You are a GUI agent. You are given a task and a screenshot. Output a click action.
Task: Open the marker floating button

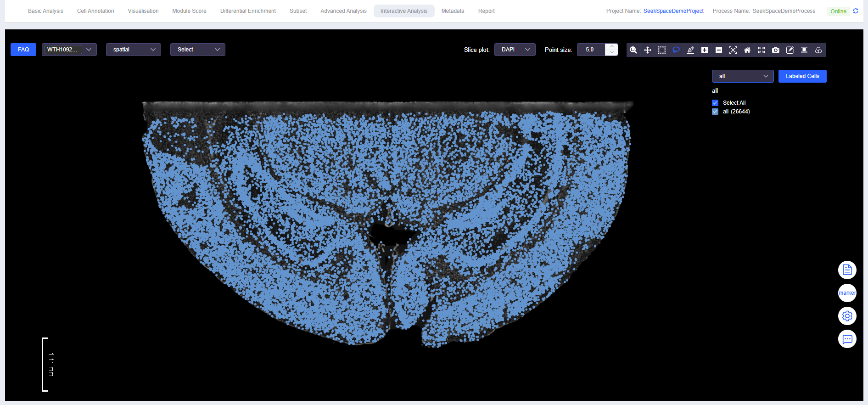(847, 293)
